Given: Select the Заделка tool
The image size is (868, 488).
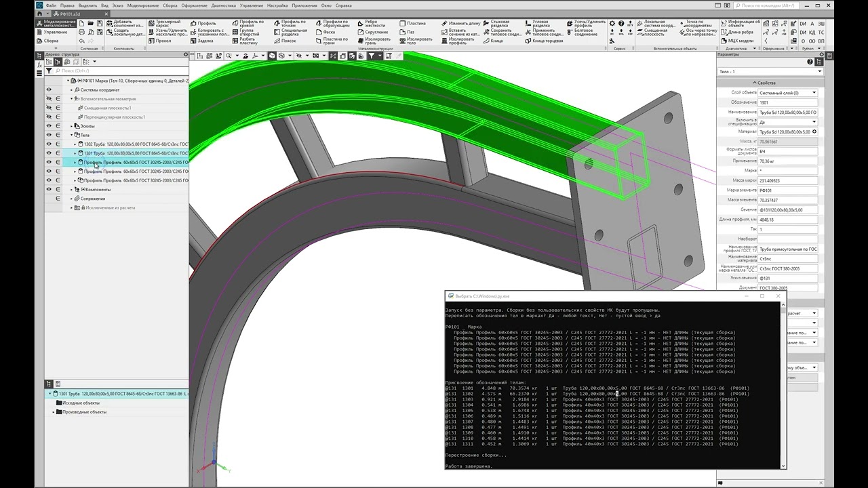Looking at the screenshot, I should click(x=201, y=41).
